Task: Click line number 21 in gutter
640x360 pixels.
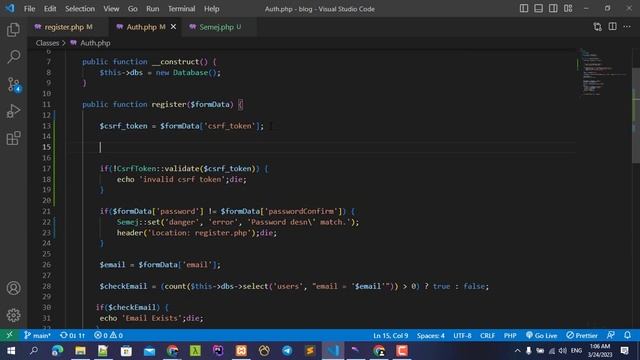Action: click(x=46, y=211)
